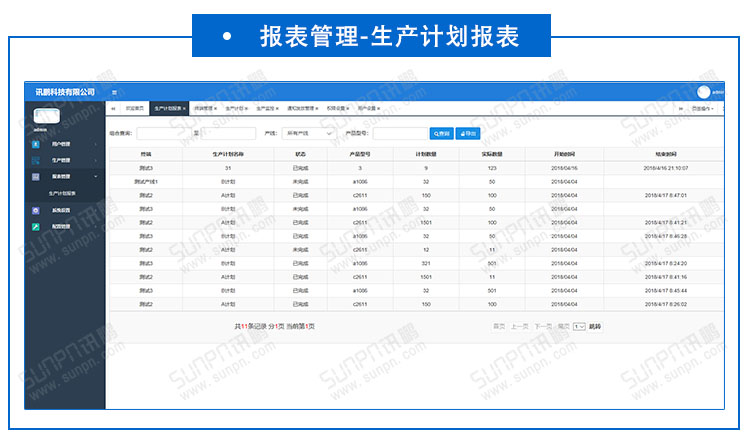Go to 首页 in pagination
Viewport: 750px width, 444px height.
point(499,326)
